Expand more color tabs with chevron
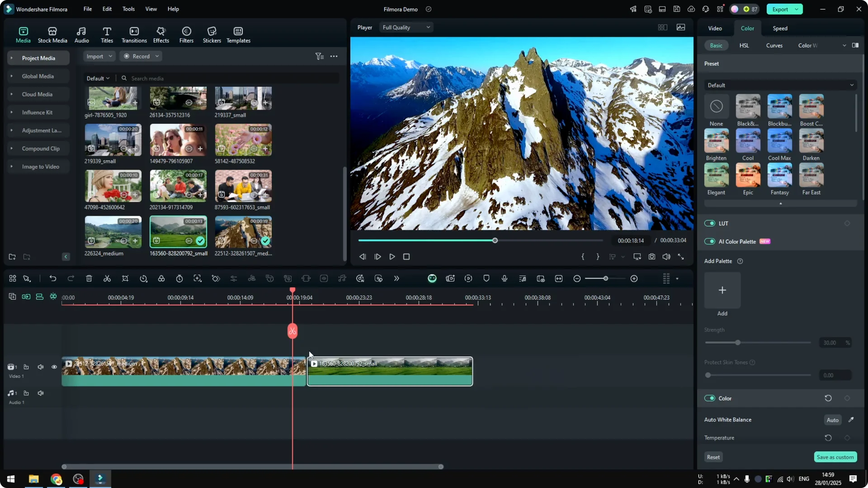868x488 pixels. pos(844,45)
